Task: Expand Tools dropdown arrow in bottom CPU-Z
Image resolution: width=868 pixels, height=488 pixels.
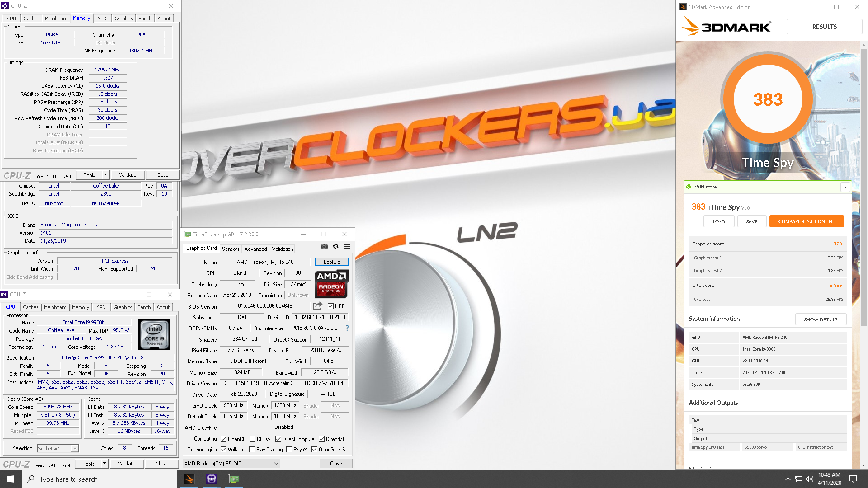Action: click(104, 464)
